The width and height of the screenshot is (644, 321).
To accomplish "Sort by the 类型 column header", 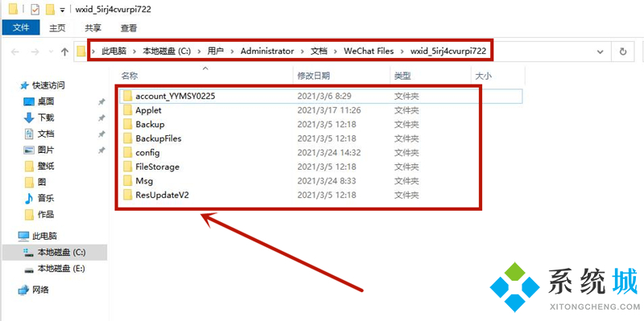I will pyautogui.click(x=402, y=76).
